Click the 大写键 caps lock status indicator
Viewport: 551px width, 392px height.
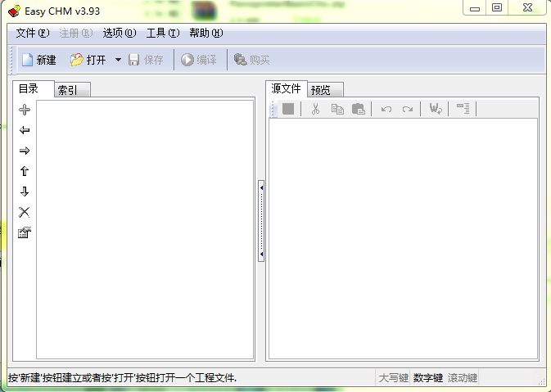click(x=393, y=378)
